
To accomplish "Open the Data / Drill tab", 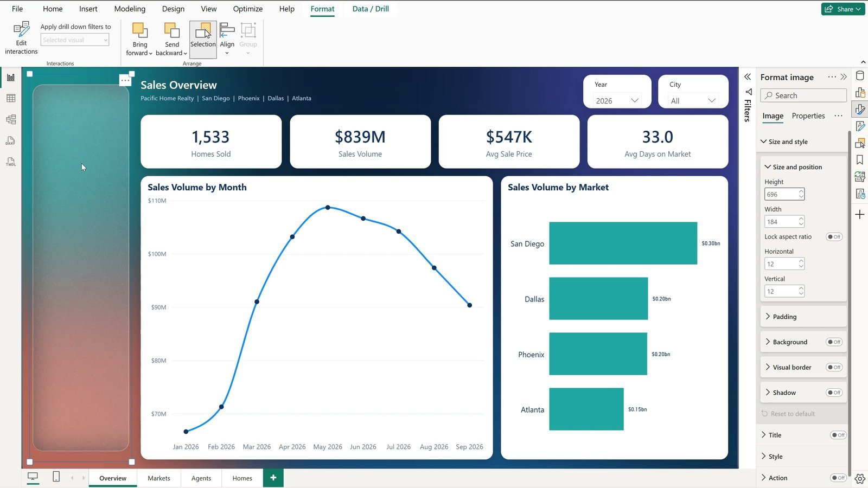I will pos(371,9).
